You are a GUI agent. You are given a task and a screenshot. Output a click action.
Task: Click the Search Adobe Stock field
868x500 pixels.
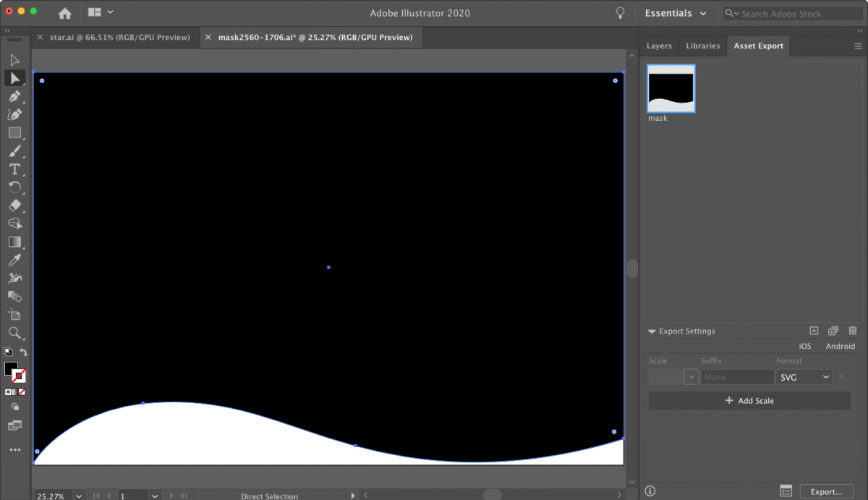[793, 13]
